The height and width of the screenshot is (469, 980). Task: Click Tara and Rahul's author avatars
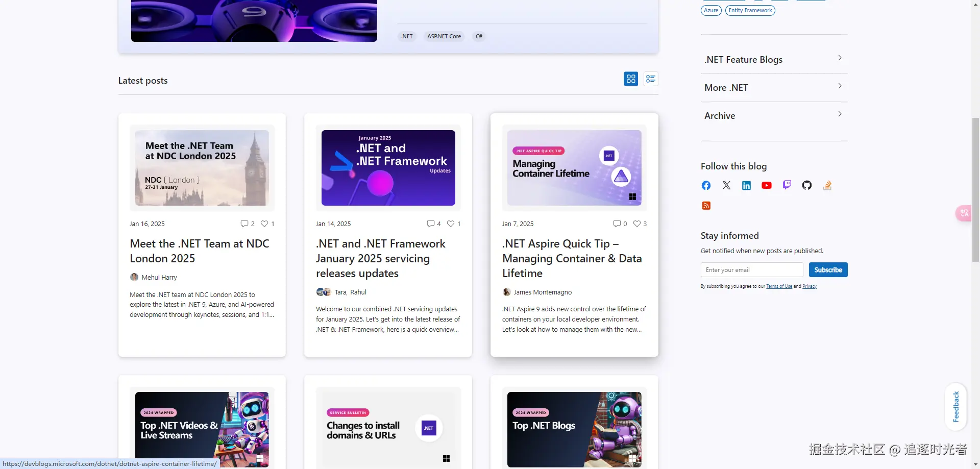pos(324,292)
